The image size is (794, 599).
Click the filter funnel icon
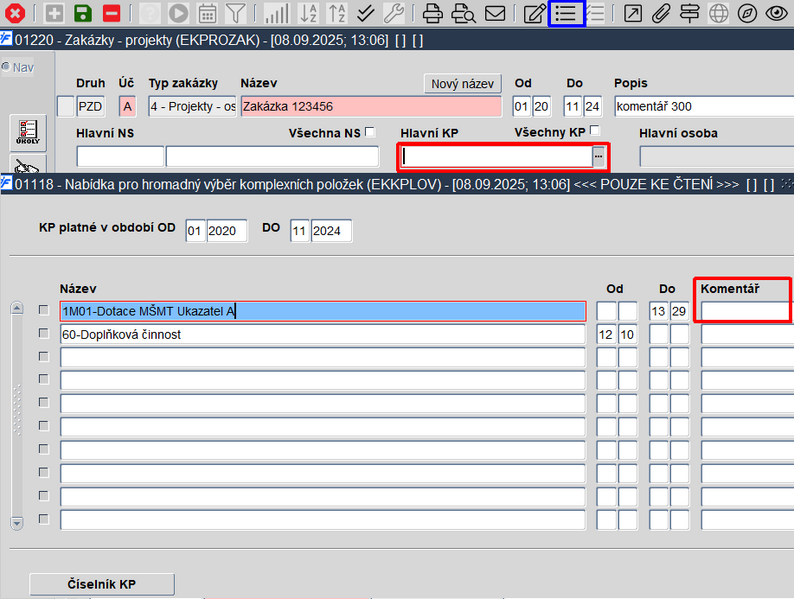[235, 13]
